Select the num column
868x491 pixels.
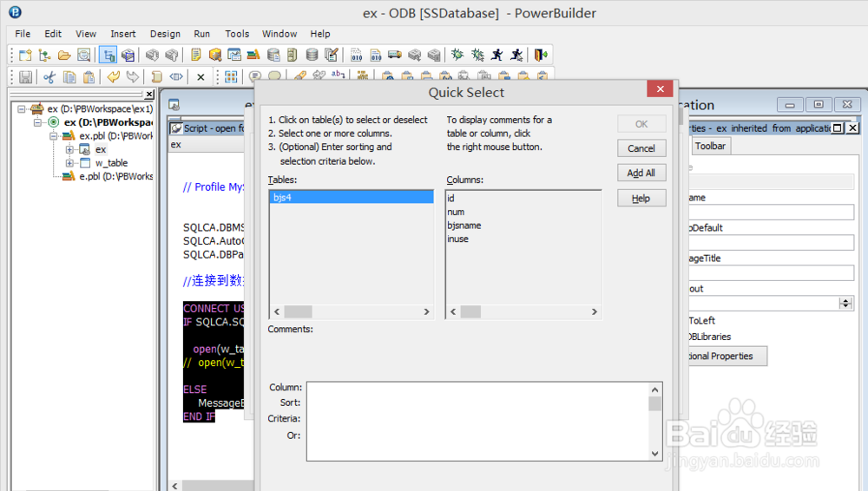pos(456,212)
